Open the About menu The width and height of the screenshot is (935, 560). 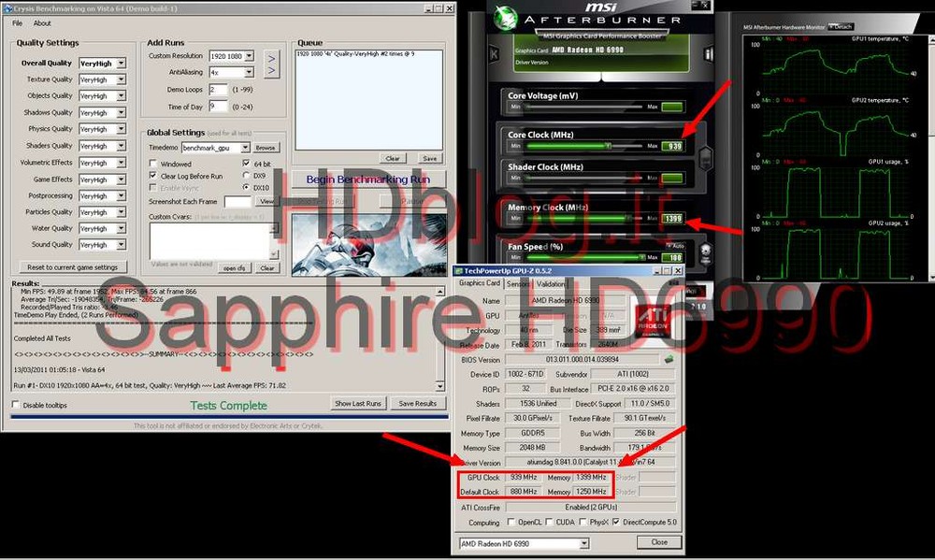point(42,23)
